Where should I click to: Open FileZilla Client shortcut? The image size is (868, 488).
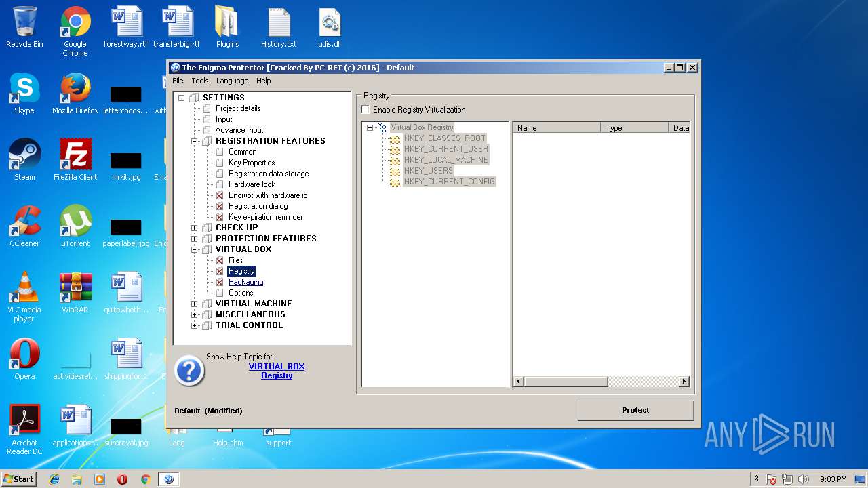75,160
